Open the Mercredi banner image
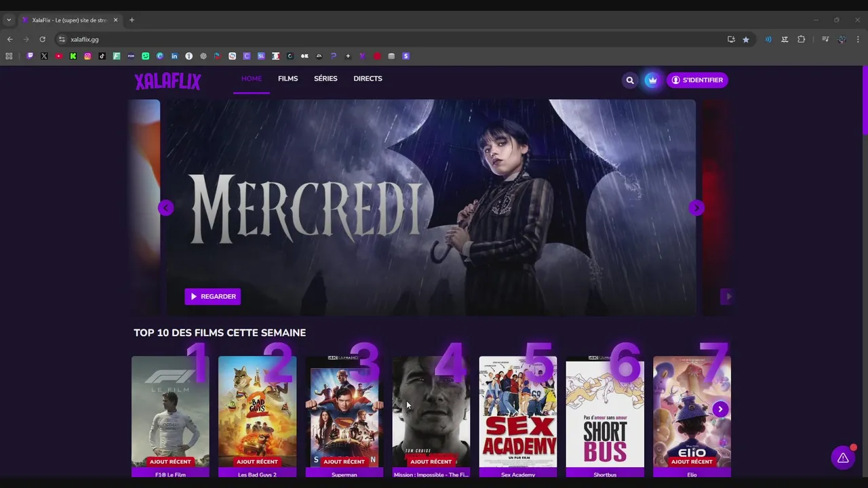 (x=431, y=207)
